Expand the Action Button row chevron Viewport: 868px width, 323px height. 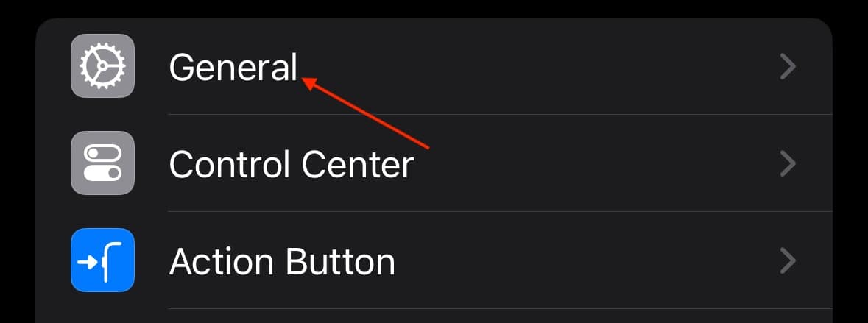click(788, 260)
